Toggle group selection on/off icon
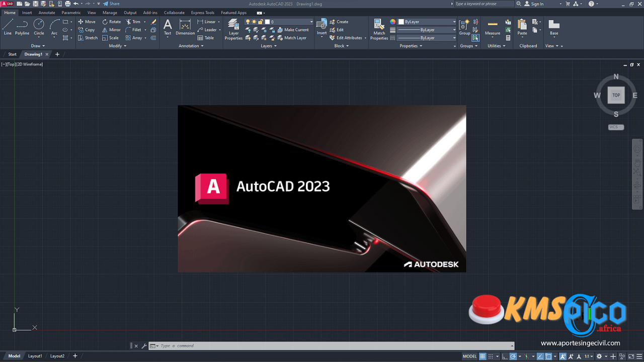This screenshot has width=644, height=362. click(475, 38)
